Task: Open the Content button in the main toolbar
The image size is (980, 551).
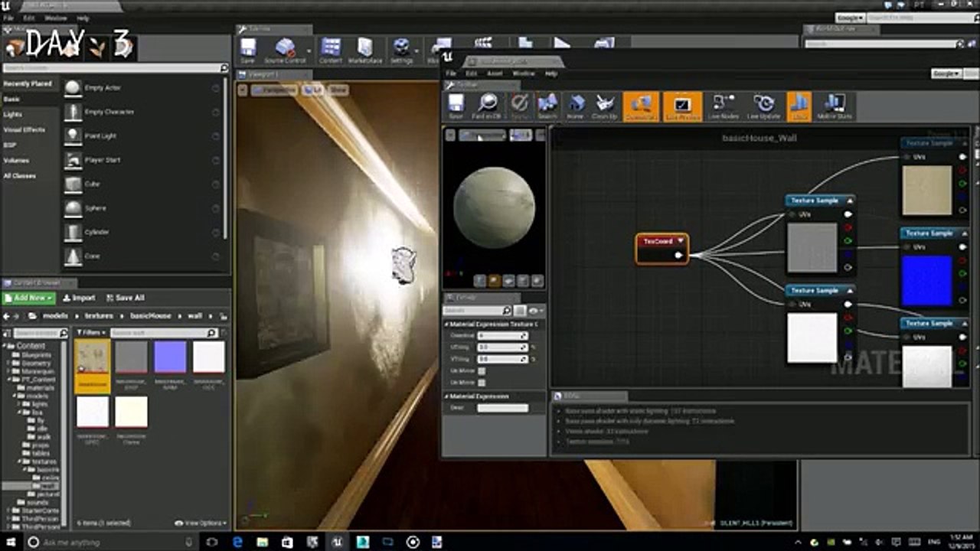Action: (331, 51)
